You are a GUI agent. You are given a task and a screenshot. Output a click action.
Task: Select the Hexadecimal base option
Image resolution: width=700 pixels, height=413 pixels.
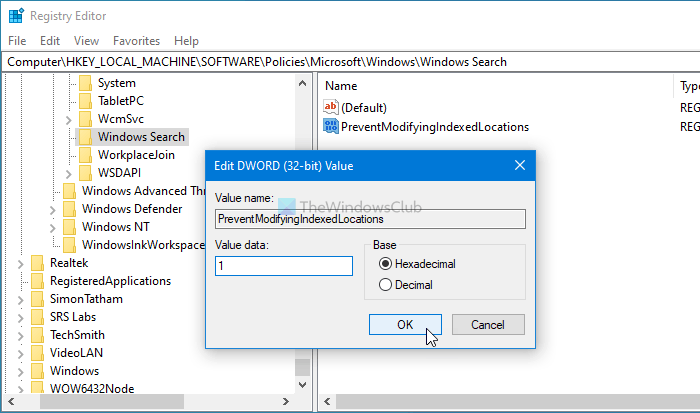[385, 264]
